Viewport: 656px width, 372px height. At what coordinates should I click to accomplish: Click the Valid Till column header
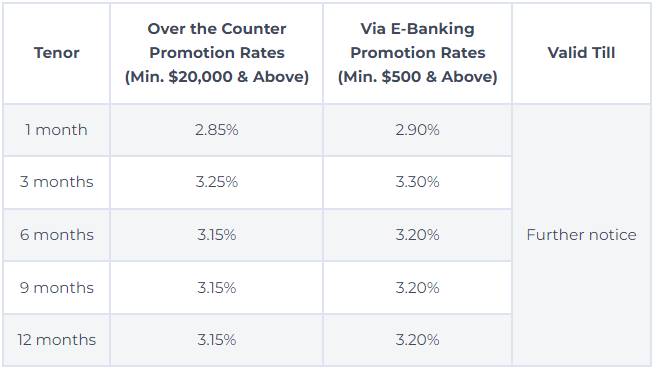tap(581, 53)
